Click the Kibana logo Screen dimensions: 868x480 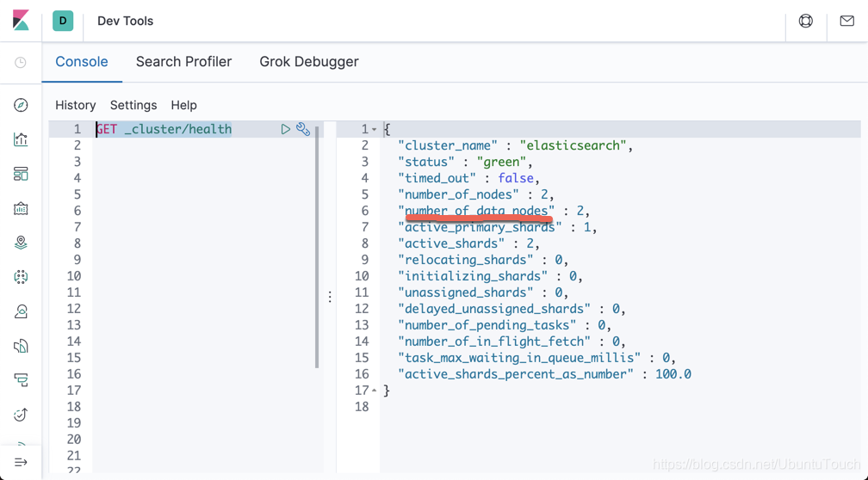[x=21, y=21]
